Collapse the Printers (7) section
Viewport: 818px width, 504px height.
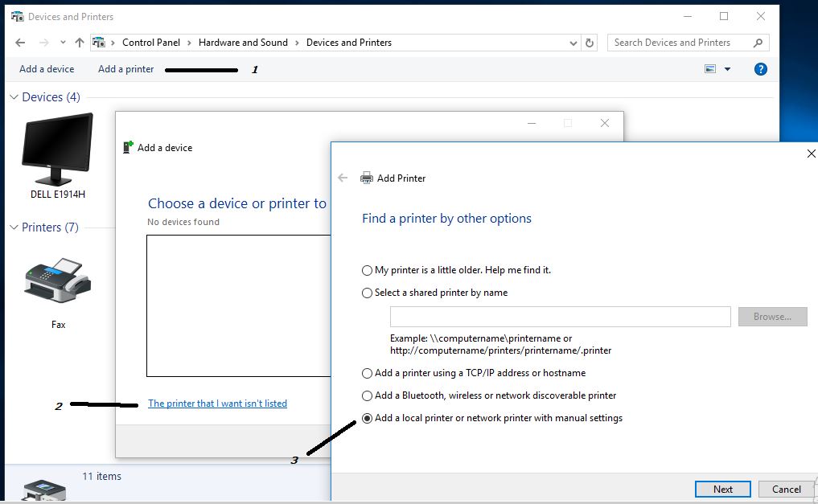[x=13, y=227]
